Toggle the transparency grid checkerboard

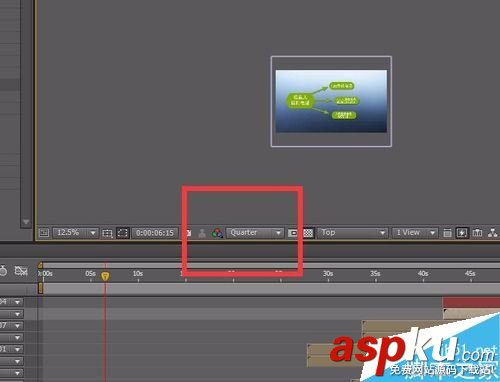pos(308,233)
